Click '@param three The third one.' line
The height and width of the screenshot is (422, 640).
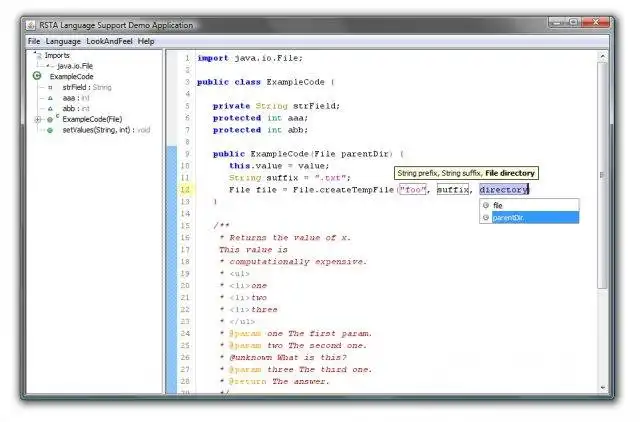click(x=300, y=369)
